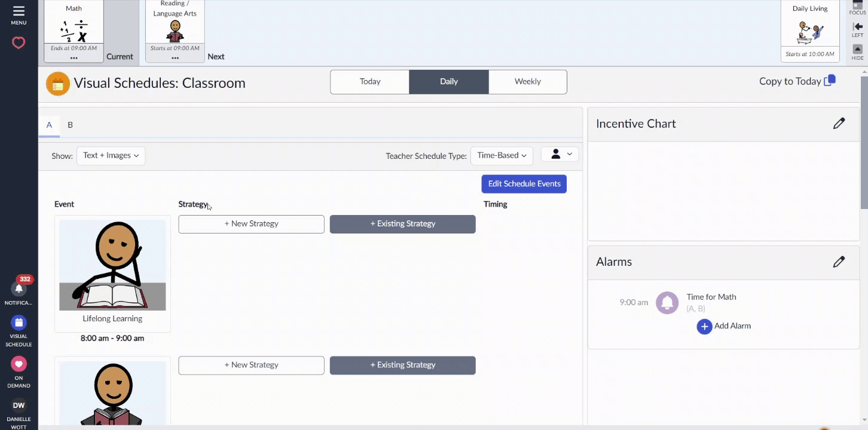Click the Add Alarm plus icon
The height and width of the screenshot is (430, 868).
(x=704, y=326)
